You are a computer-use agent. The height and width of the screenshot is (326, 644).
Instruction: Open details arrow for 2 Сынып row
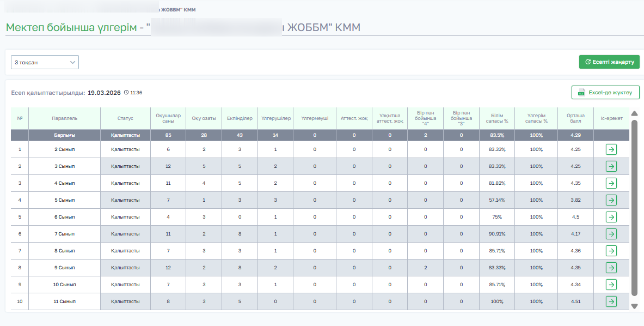(611, 149)
